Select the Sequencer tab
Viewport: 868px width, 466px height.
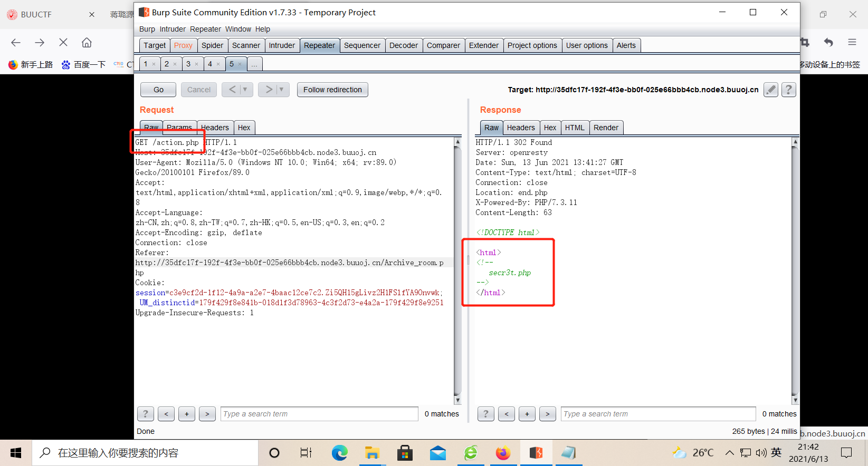click(362, 45)
